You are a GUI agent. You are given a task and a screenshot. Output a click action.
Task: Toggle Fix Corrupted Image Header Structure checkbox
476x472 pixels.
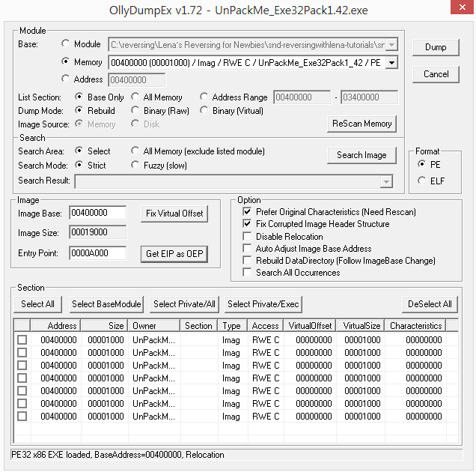[x=247, y=224]
